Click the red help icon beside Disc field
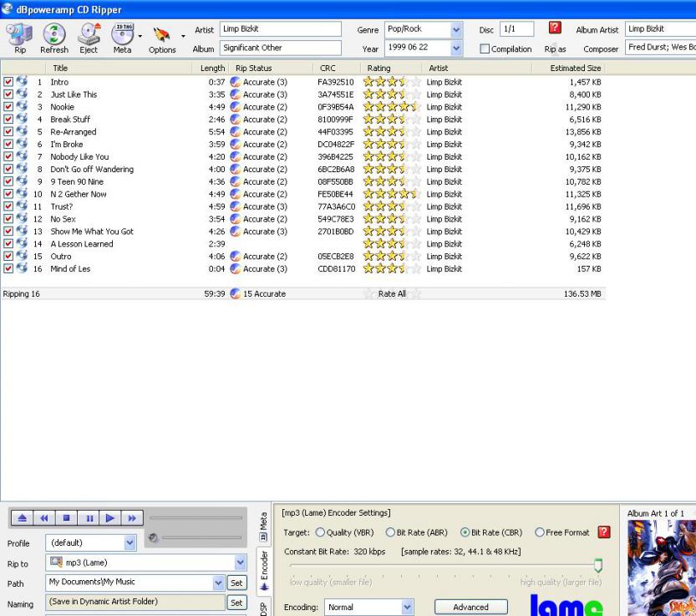The image size is (696, 616). pyautogui.click(x=555, y=29)
